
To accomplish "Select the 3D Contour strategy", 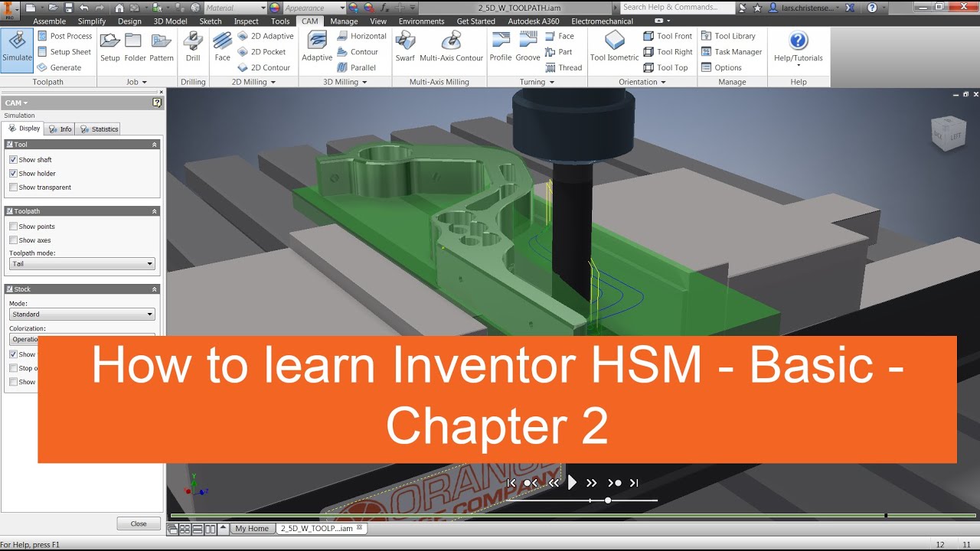I will coord(358,52).
